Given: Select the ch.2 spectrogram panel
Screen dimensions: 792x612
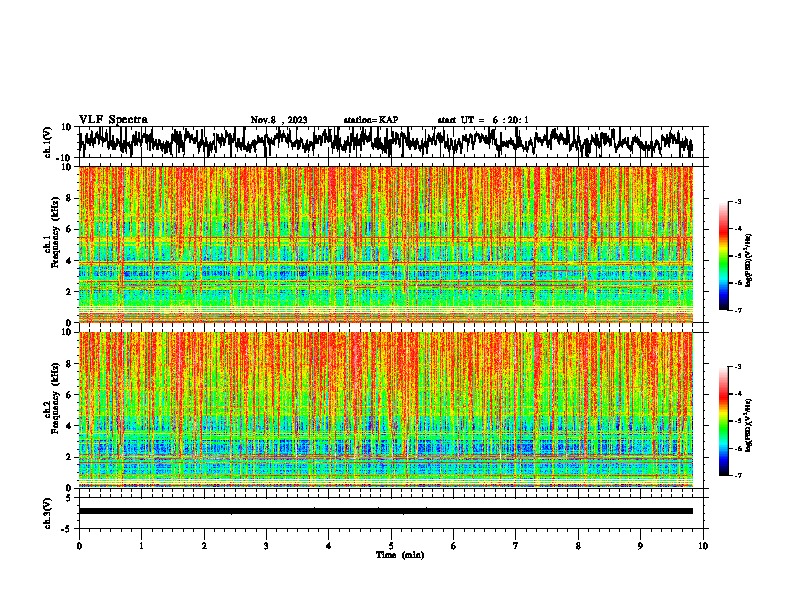Looking at the screenshot, I should [x=386, y=410].
